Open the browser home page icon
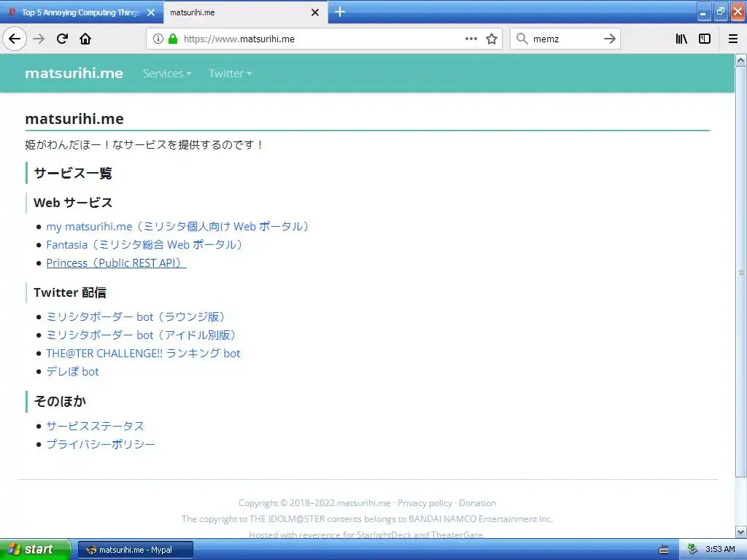The image size is (747, 560). click(85, 39)
